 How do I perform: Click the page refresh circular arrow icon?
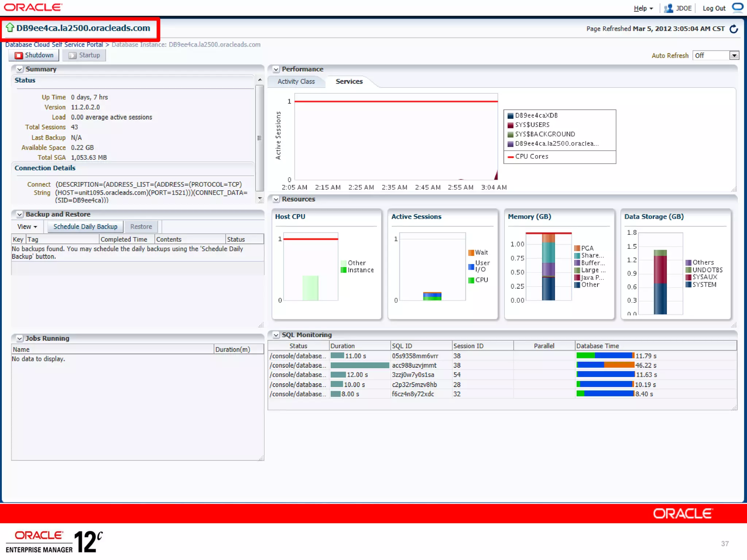point(734,29)
